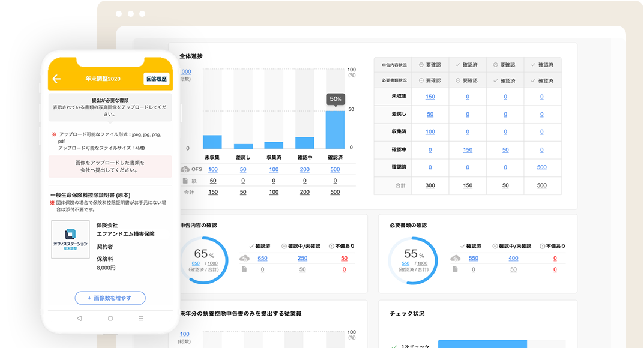Open OFS link 500 under 確認済
The image size is (644, 348).
click(x=335, y=169)
